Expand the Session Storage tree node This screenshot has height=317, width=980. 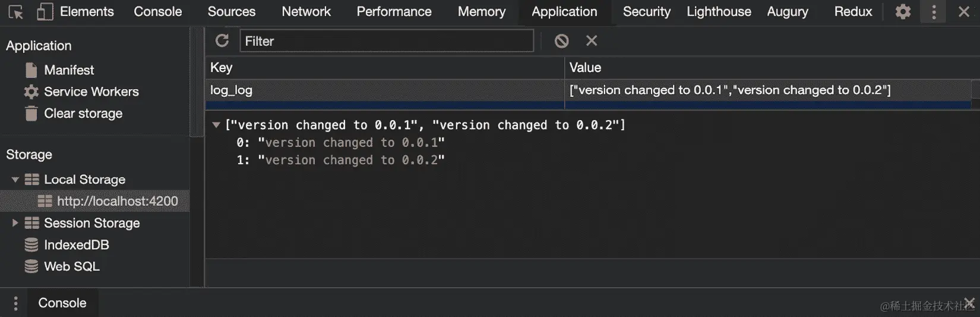coord(15,223)
